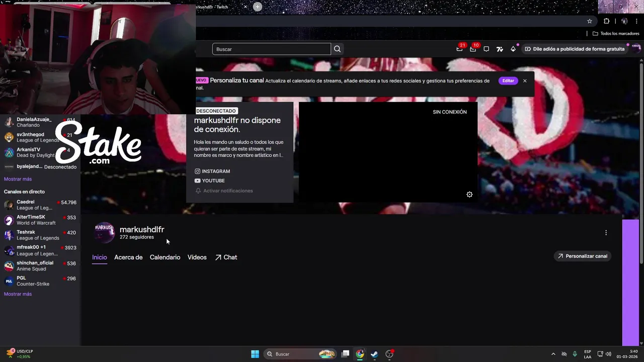The width and height of the screenshot is (644, 362).
Task: Open Chrome from the taskbar
Action: coord(360,354)
